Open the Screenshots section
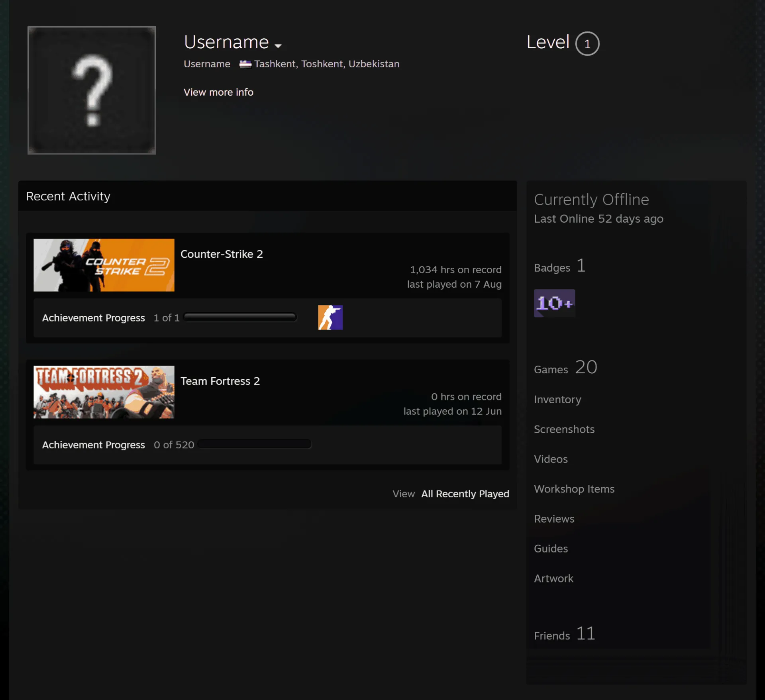765x700 pixels. [x=564, y=429]
